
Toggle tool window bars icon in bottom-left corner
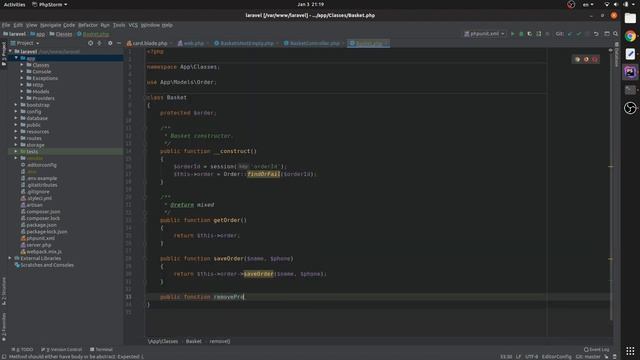click(x=4, y=356)
